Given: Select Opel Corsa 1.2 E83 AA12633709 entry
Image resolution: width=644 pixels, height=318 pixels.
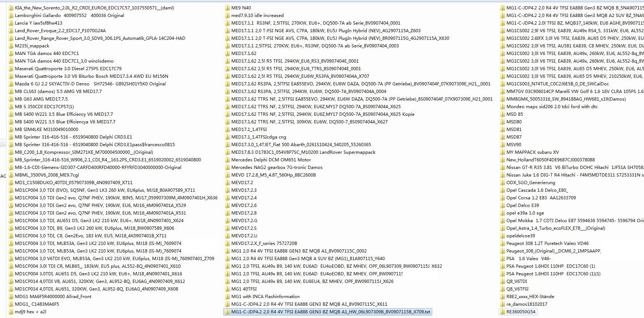Looking at the screenshot, I should coord(541,198).
